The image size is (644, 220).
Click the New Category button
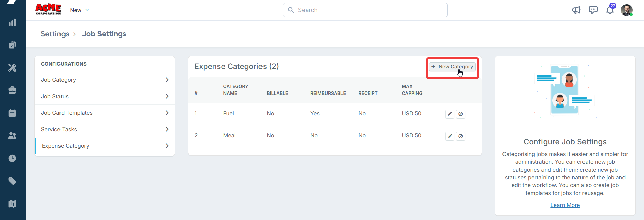[x=452, y=67]
